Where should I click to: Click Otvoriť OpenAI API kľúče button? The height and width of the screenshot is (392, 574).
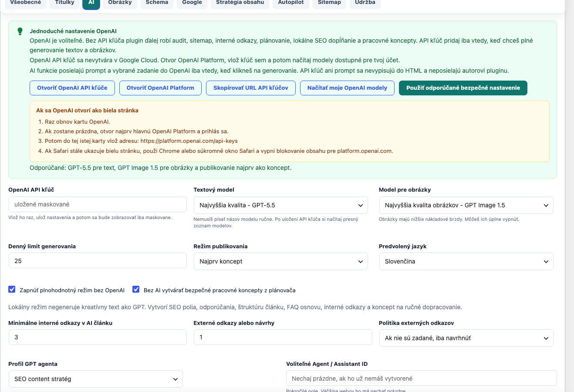click(72, 88)
